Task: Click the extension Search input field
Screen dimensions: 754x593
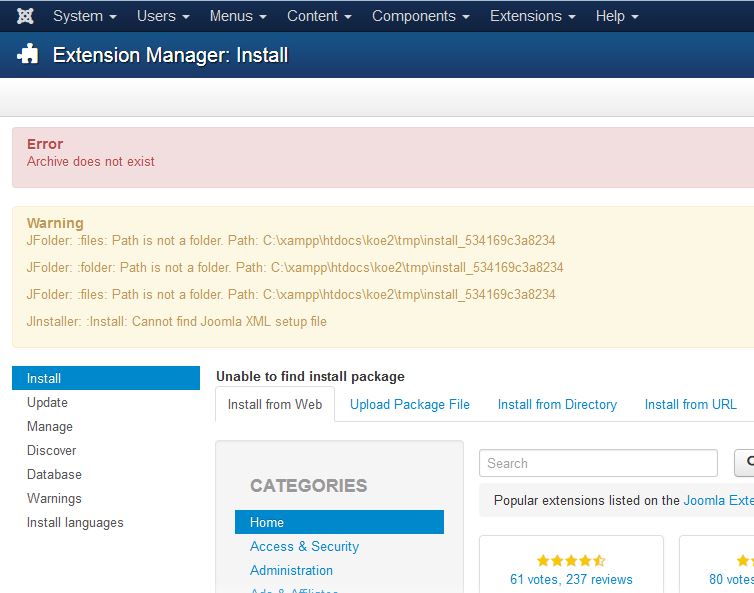Action: tap(598, 463)
